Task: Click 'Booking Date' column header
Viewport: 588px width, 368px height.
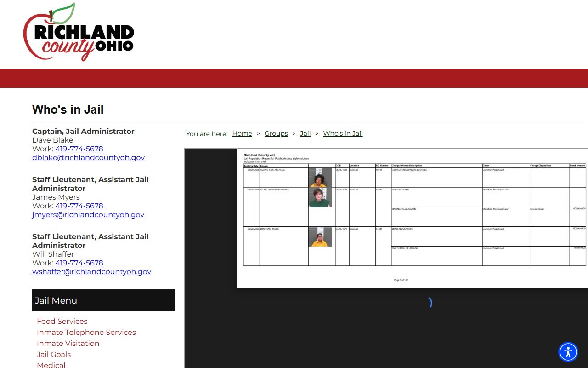Action: click(251, 165)
